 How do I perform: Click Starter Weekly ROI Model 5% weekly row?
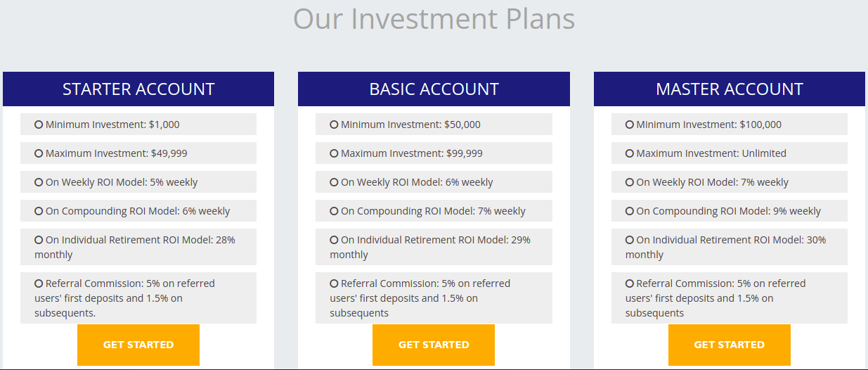138,182
